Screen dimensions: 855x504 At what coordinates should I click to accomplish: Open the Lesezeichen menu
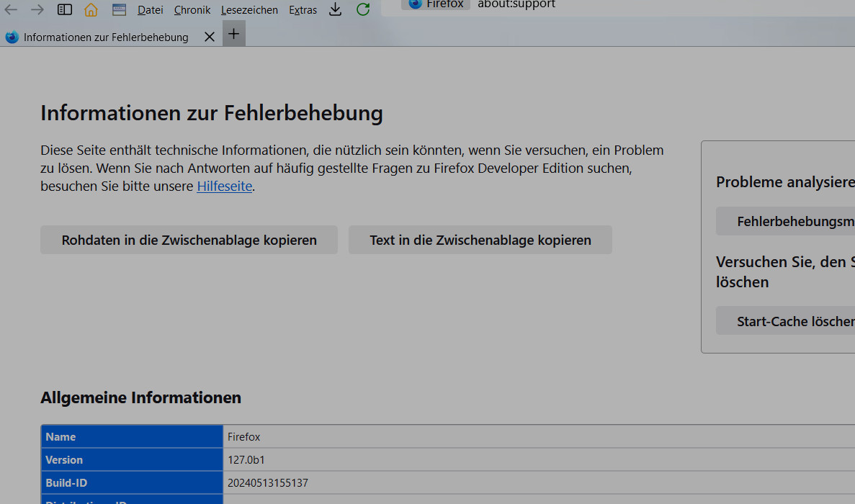point(249,10)
